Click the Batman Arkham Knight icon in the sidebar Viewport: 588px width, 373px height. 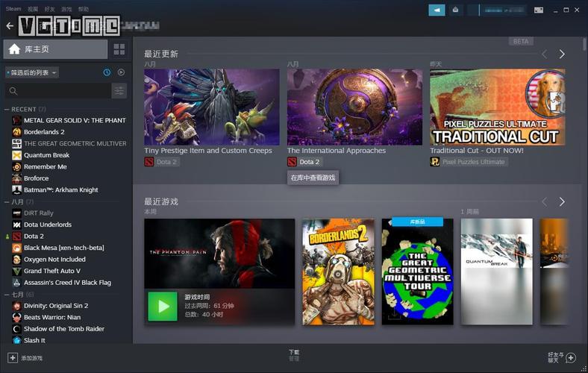pos(17,190)
